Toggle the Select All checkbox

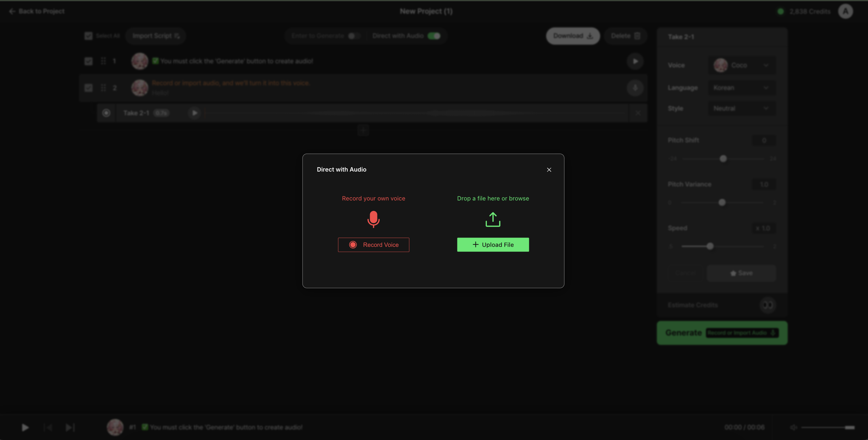pos(88,36)
